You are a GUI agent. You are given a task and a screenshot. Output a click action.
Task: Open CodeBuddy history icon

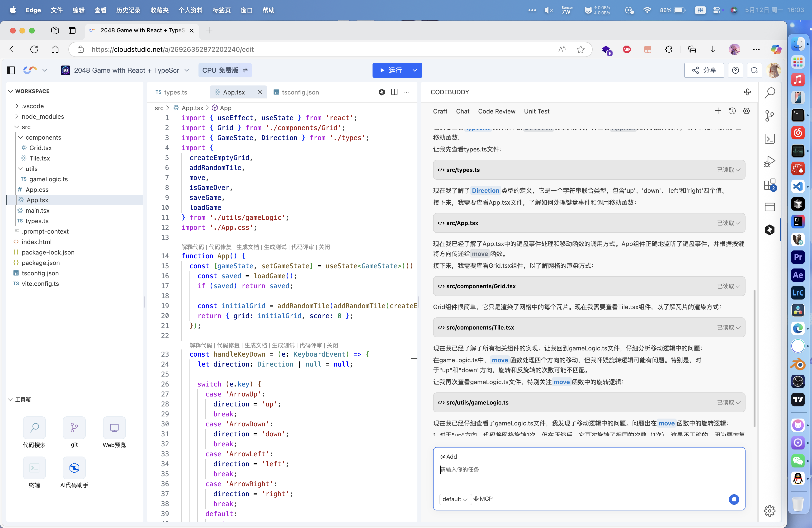pos(732,111)
